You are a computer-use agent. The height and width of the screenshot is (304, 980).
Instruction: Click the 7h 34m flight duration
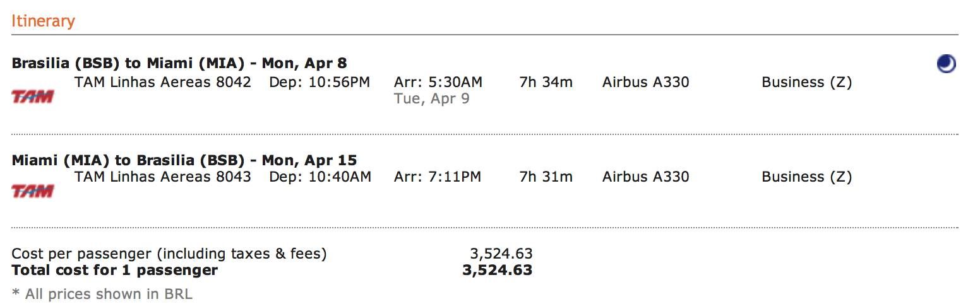click(x=546, y=82)
